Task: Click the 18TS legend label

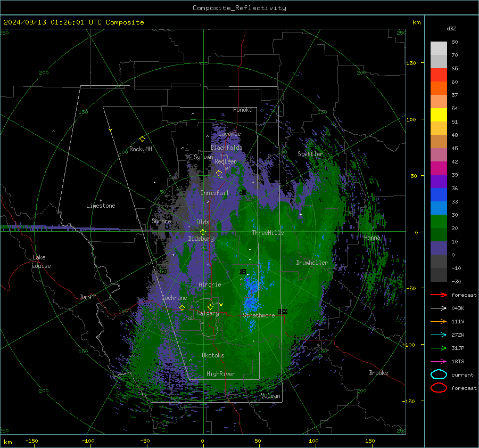Action: tap(458, 362)
